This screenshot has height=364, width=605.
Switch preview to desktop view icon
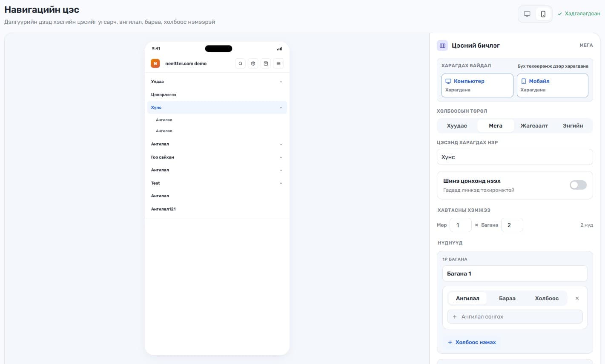pyautogui.click(x=527, y=14)
